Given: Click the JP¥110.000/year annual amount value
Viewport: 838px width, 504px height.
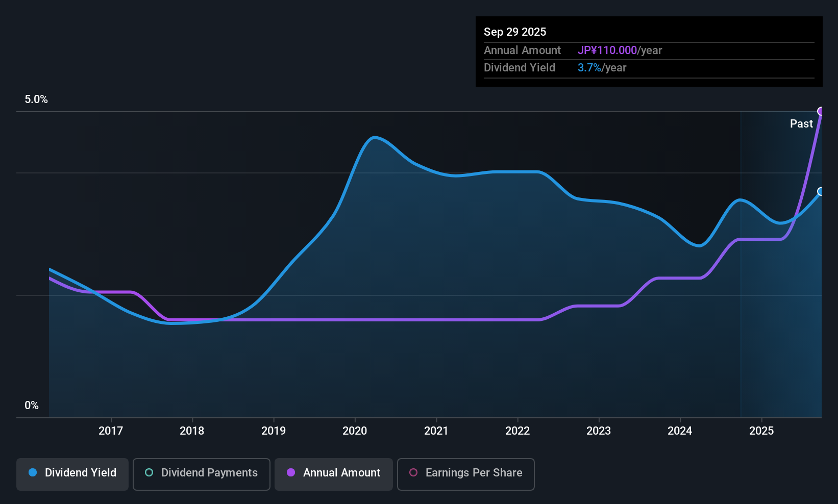Looking at the screenshot, I should click(620, 51).
